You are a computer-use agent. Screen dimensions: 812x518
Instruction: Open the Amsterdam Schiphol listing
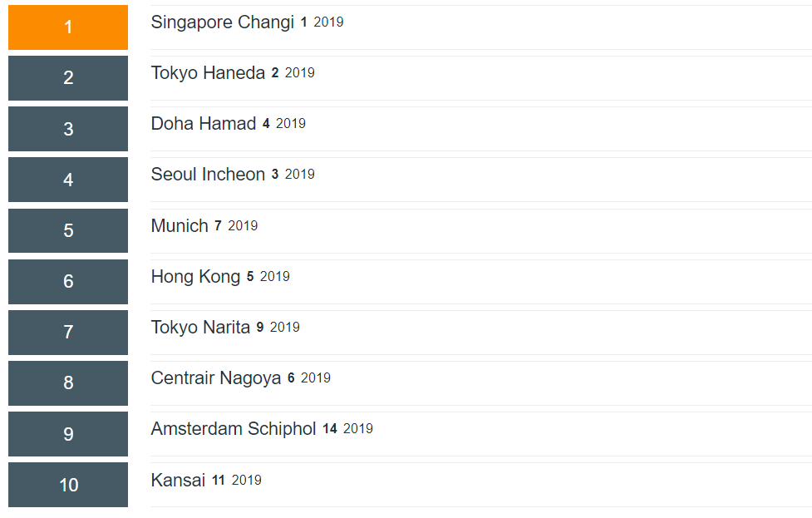pyautogui.click(x=233, y=429)
